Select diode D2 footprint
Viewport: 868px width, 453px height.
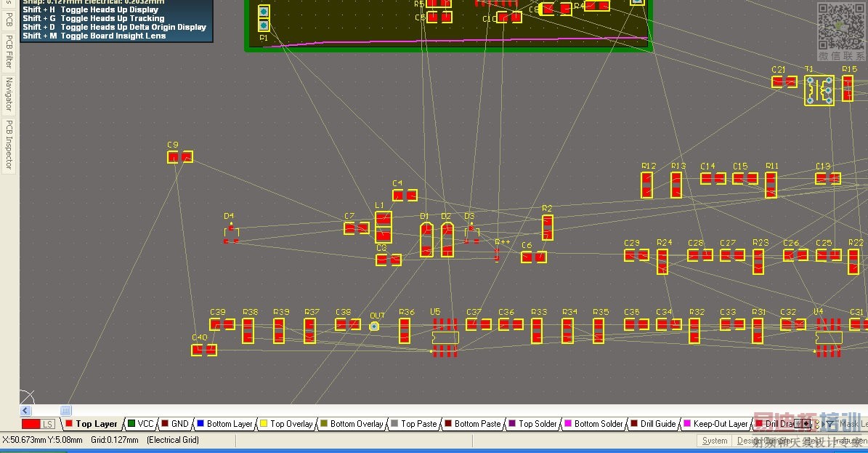(447, 239)
